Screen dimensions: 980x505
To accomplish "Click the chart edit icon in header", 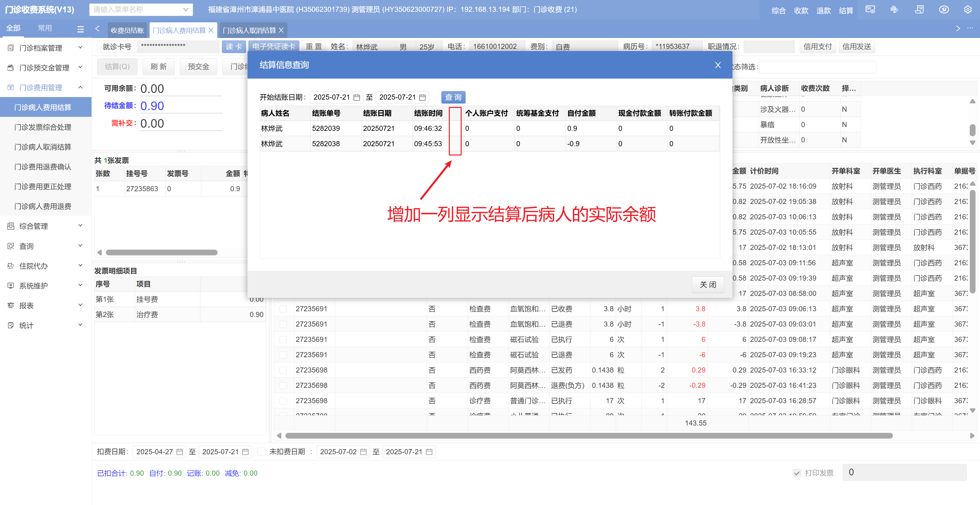I will tap(895, 10).
